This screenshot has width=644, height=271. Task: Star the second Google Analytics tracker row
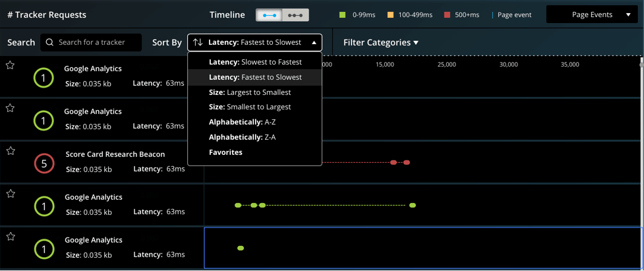click(10, 108)
